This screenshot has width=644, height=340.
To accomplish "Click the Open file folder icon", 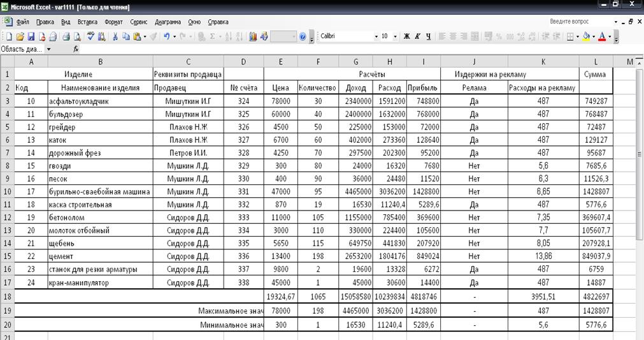I will (20, 36).
